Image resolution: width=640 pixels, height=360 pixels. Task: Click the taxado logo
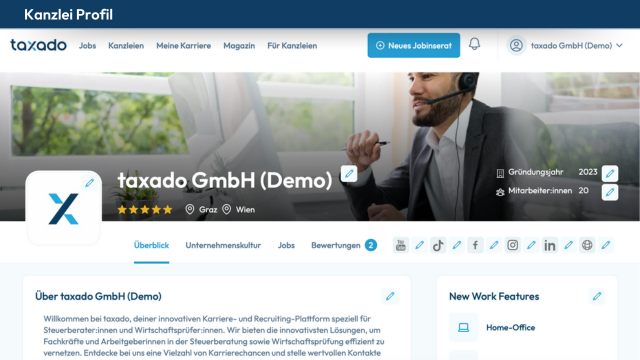coord(38,45)
